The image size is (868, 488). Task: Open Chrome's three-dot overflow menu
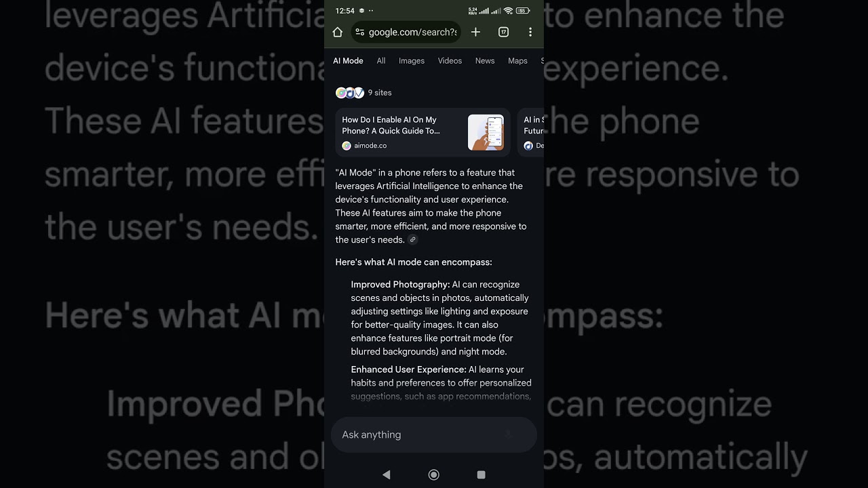[x=530, y=32]
